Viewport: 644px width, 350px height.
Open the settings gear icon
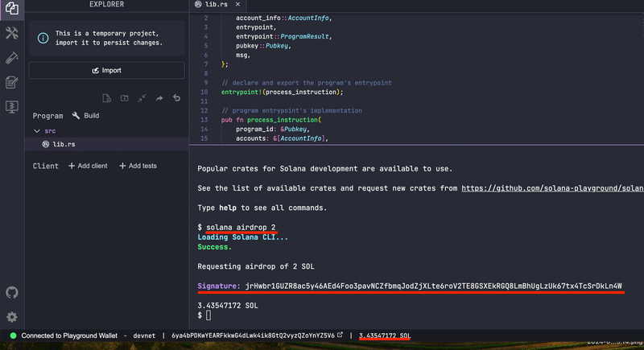tap(12, 317)
